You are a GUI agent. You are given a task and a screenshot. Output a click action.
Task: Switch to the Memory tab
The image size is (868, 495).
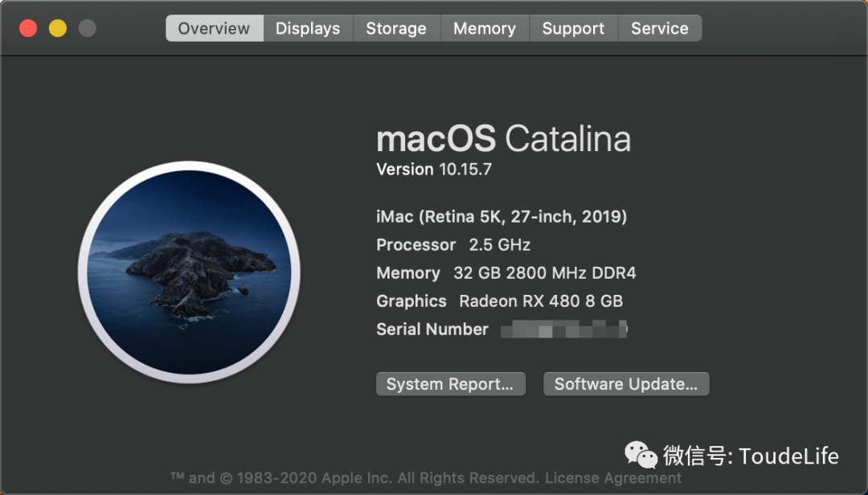point(485,28)
